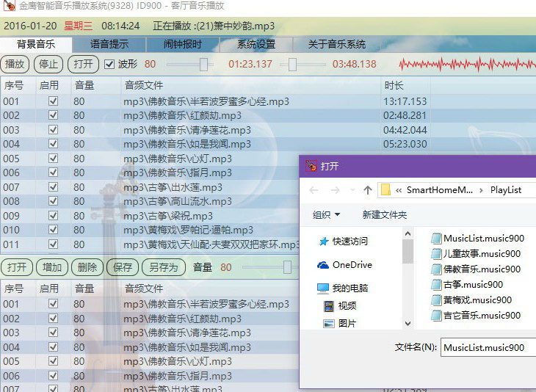Open the 系统设置 tab

pyautogui.click(x=256, y=44)
